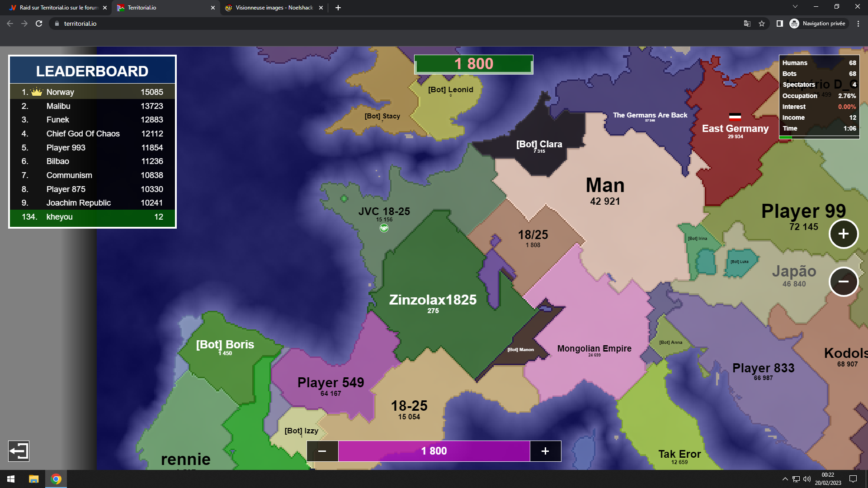
Task: Zoom in with the map plus button
Action: pos(843,234)
